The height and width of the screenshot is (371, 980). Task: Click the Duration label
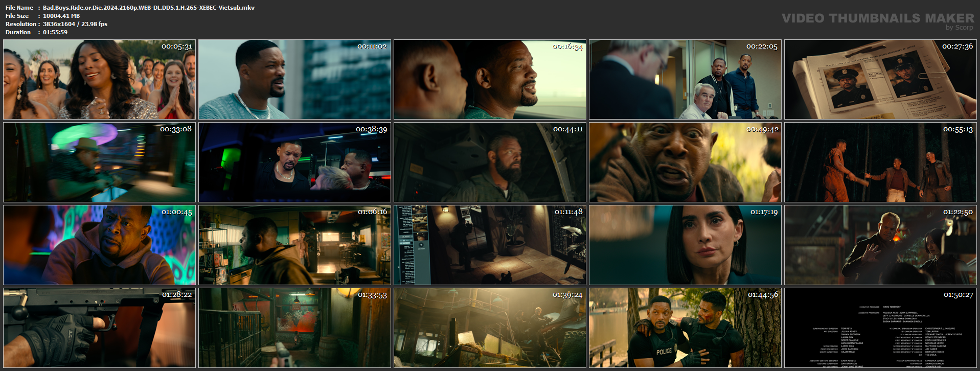click(x=18, y=32)
